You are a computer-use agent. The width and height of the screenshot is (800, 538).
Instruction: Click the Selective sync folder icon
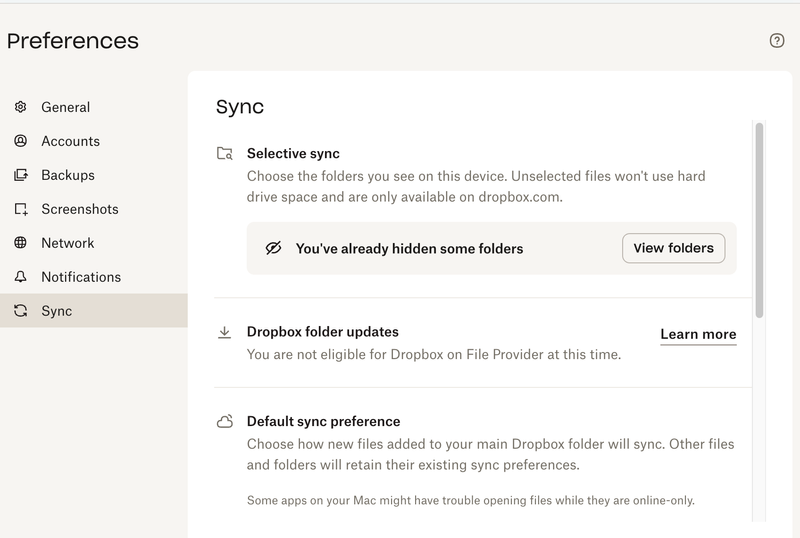[x=225, y=154]
